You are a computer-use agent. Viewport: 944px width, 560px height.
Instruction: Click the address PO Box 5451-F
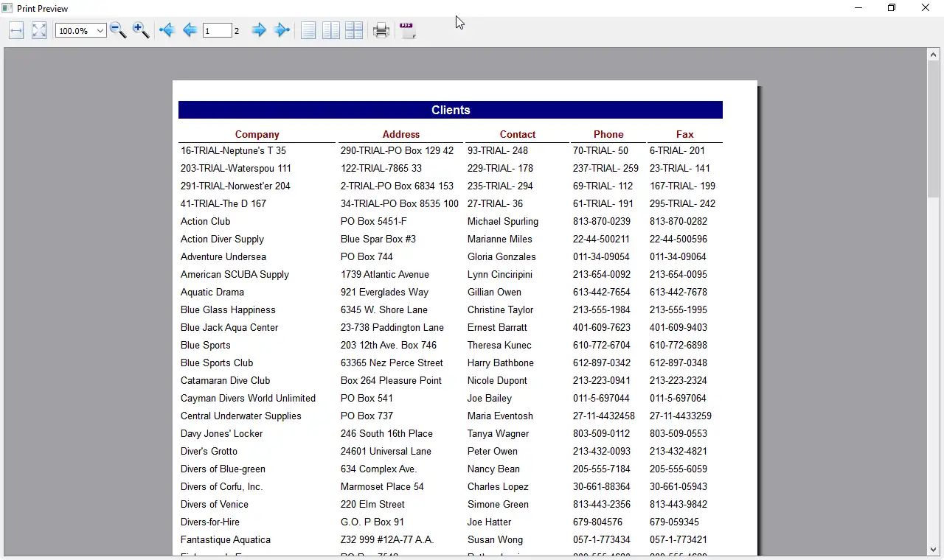(374, 221)
